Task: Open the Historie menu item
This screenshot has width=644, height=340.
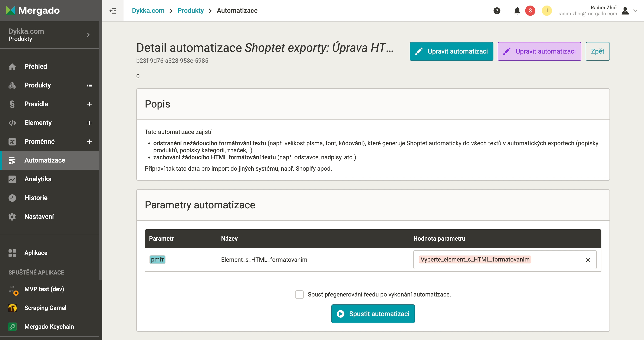Action: coord(36,198)
